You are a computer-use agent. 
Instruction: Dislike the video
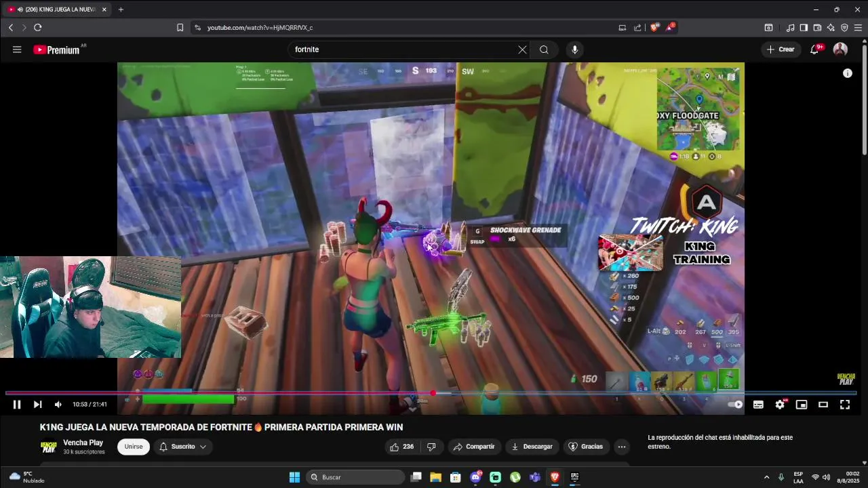tap(431, 447)
